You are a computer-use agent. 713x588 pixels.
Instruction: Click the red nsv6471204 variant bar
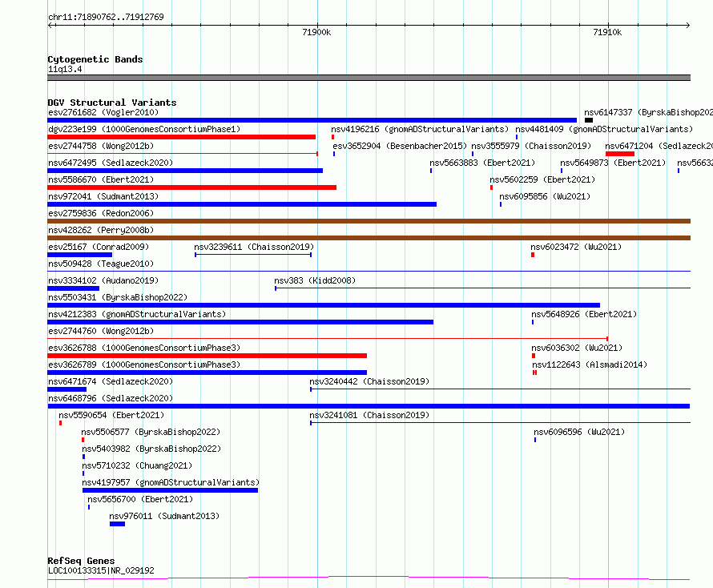[x=620, y=154]
